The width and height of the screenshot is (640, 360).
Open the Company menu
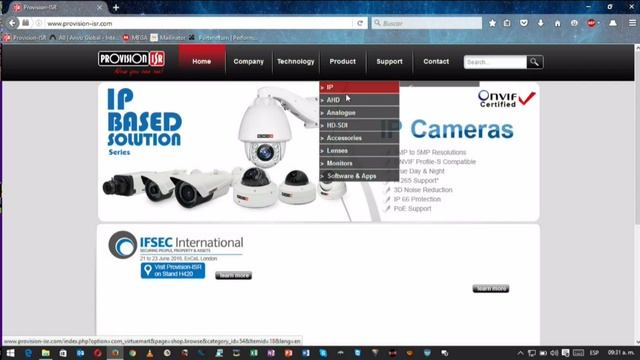pos(249,62)
